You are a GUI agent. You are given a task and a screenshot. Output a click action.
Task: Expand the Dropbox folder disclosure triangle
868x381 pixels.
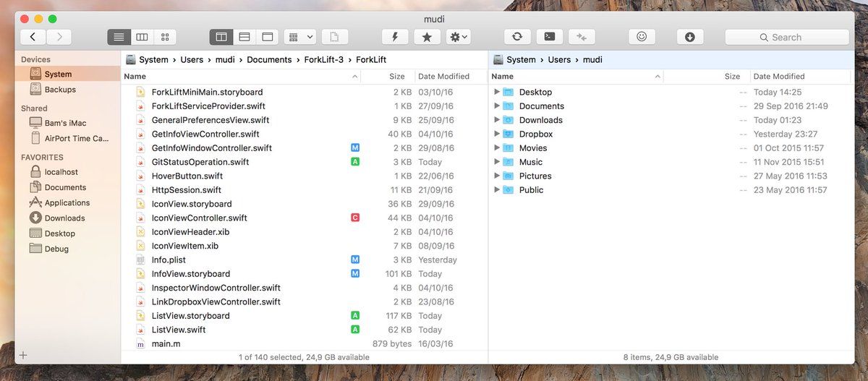coord(497,134)
